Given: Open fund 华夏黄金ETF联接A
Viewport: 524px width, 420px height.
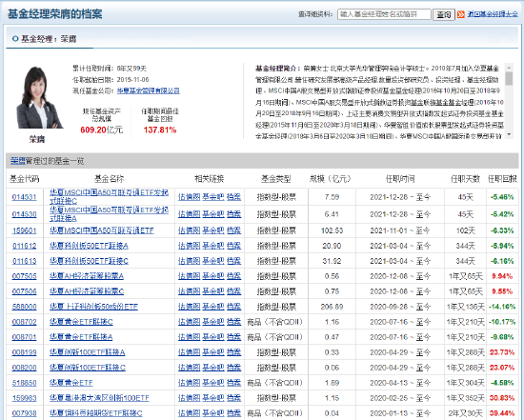Looking at the screenshot, I should pos(81,337).
